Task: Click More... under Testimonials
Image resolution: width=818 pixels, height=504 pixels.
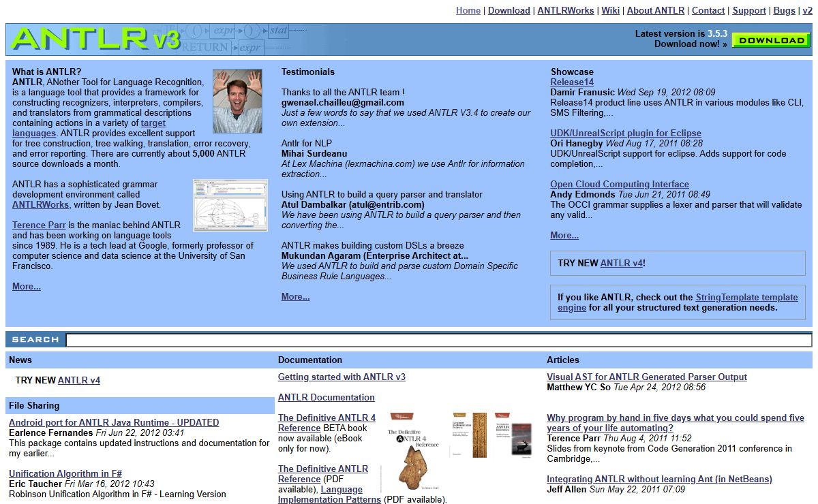Action: coord(296,296)
